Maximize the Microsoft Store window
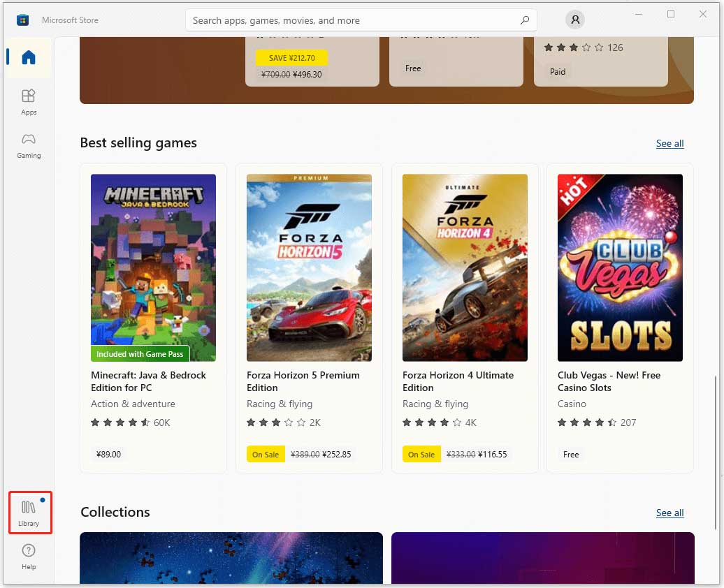724x588 pixels. point(671,14)
